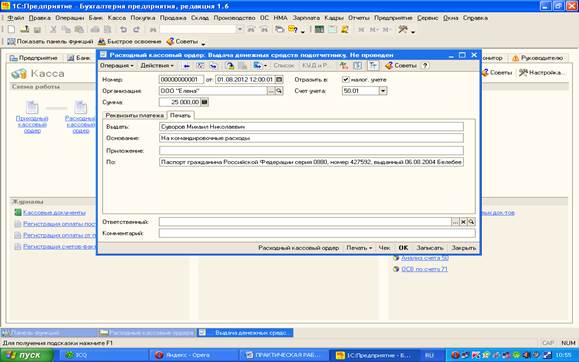Open the Действия dropdown menu

(x=157, y=65)
